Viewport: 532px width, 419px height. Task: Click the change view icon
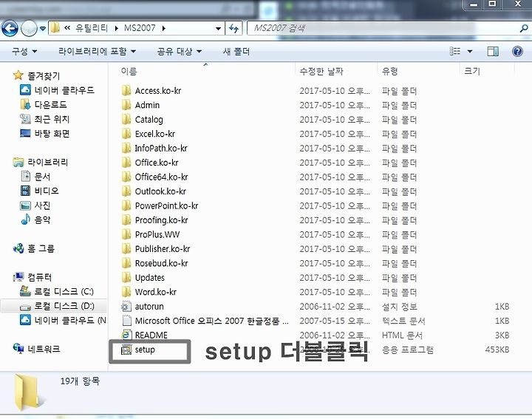pos(455,51)
